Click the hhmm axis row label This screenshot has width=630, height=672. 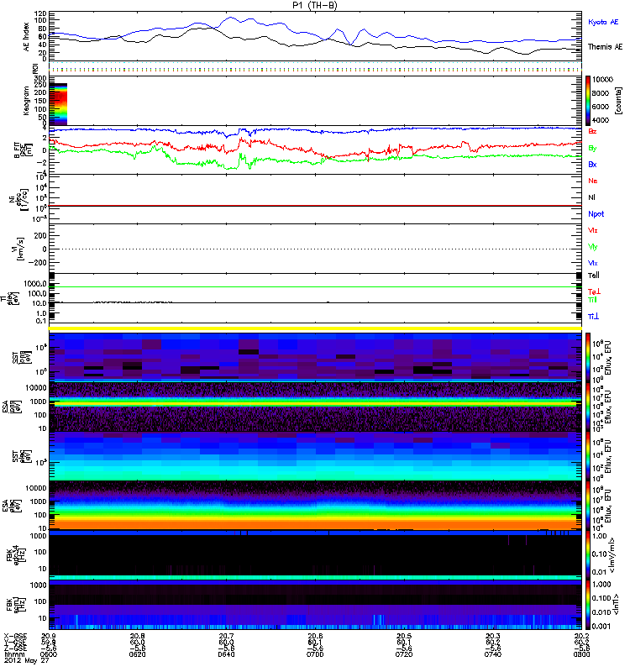pyautogui.click(x=13, y=654)
